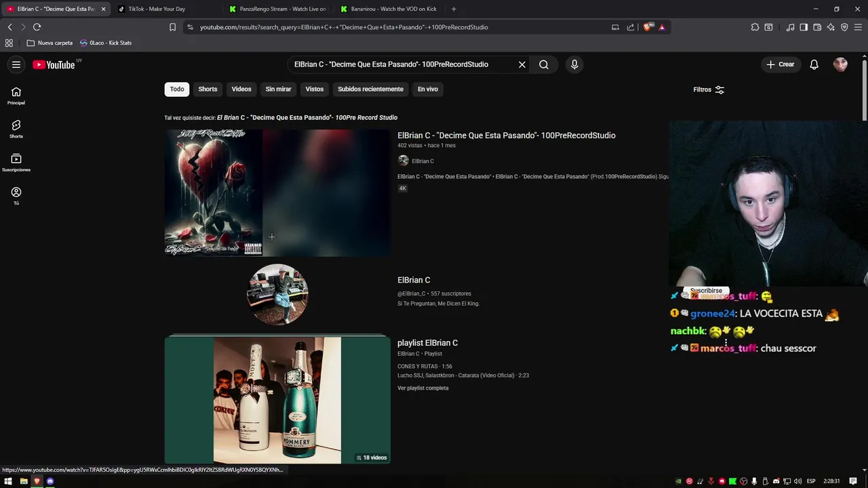This screenshot has width=868, height=488.
Task: Open the browser main menu
Action: point(858,27)
